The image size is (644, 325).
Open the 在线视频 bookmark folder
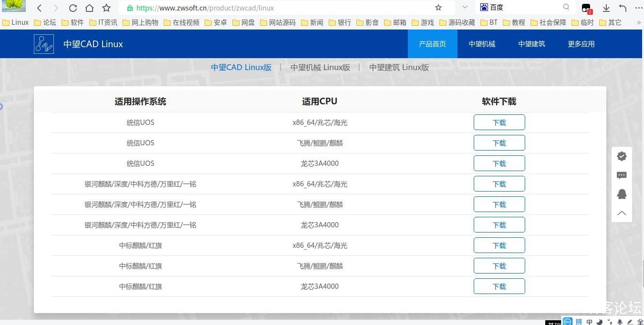point(181,22)
